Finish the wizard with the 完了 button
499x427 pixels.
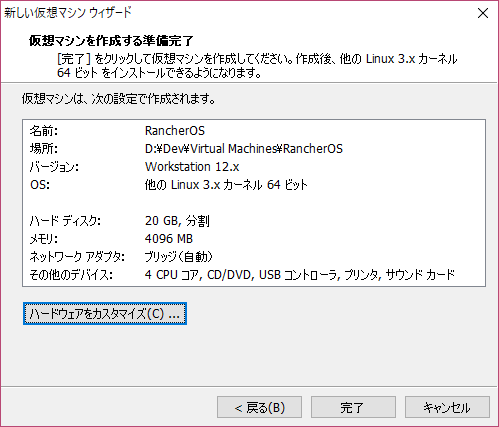pos(353,407)
